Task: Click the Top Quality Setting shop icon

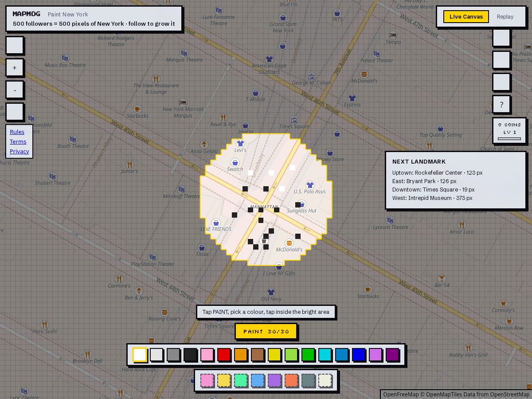Action: pos(440,128)
